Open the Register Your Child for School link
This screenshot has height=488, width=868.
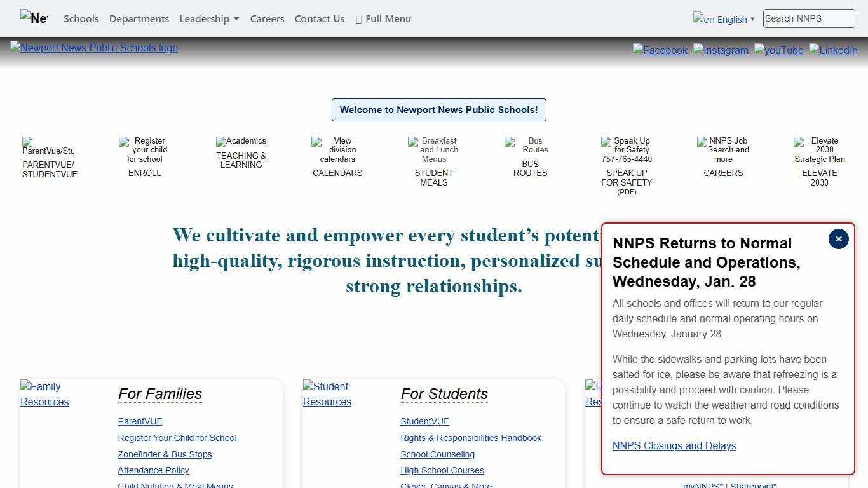tap(177, 438)
